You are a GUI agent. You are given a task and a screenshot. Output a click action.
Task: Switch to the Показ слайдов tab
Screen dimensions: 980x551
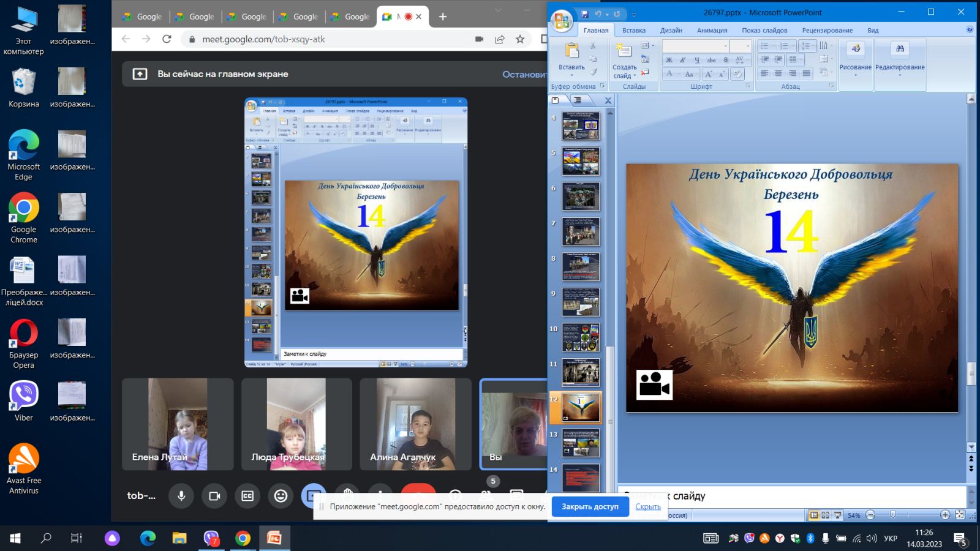click(x=764, y=30)
